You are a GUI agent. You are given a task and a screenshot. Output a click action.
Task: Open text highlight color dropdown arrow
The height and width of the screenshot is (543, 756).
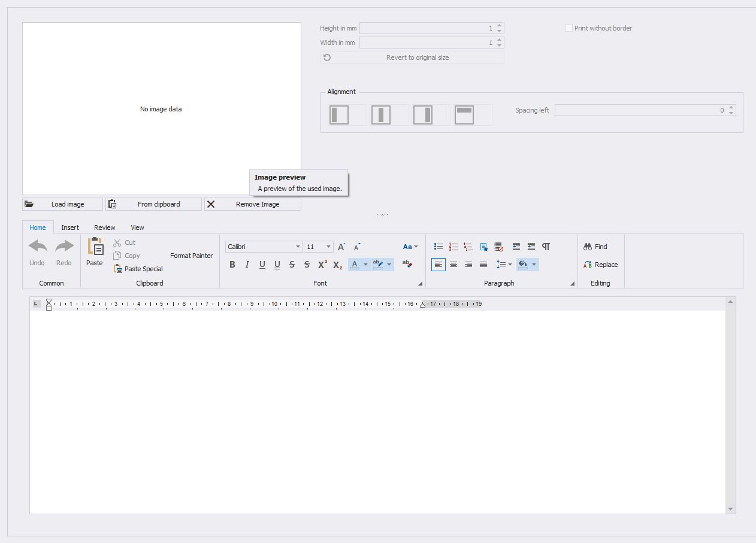(x=389, y=265)
